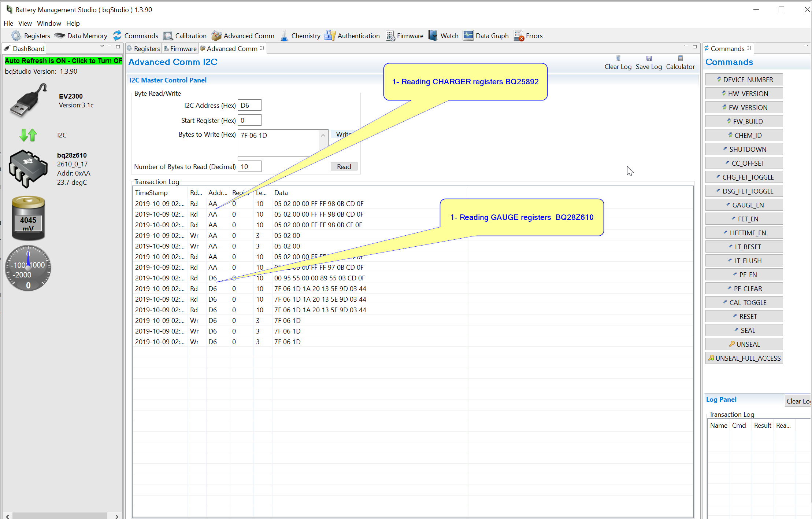Open Advanced Comm from the toolbar
This screenshot has height=519, width=812.
243,36
